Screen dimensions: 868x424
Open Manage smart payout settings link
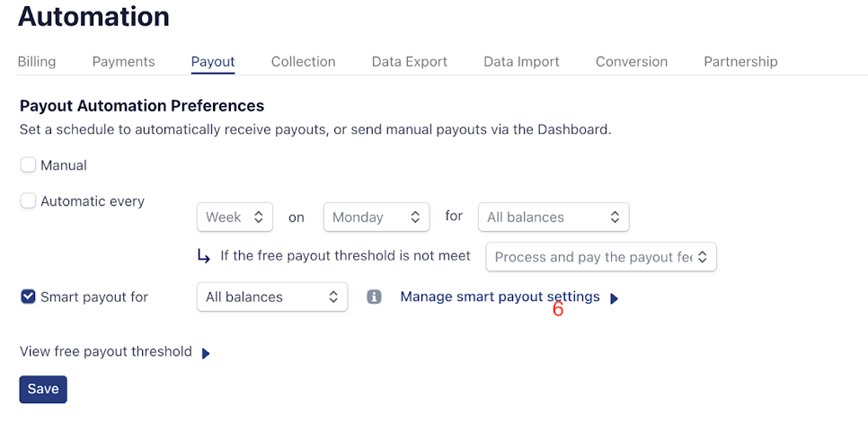pos(500,296)
